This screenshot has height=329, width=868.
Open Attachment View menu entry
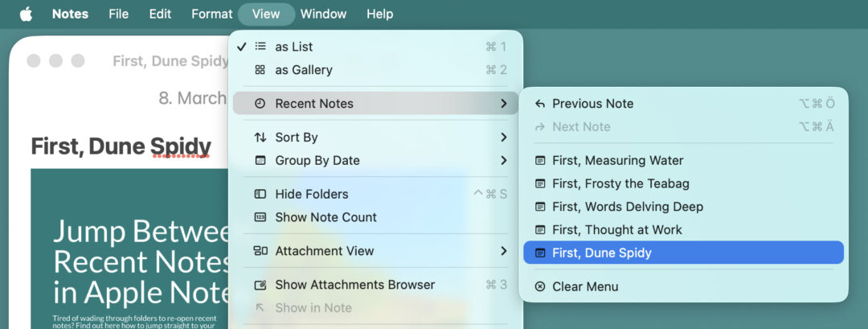pos(376,251)
